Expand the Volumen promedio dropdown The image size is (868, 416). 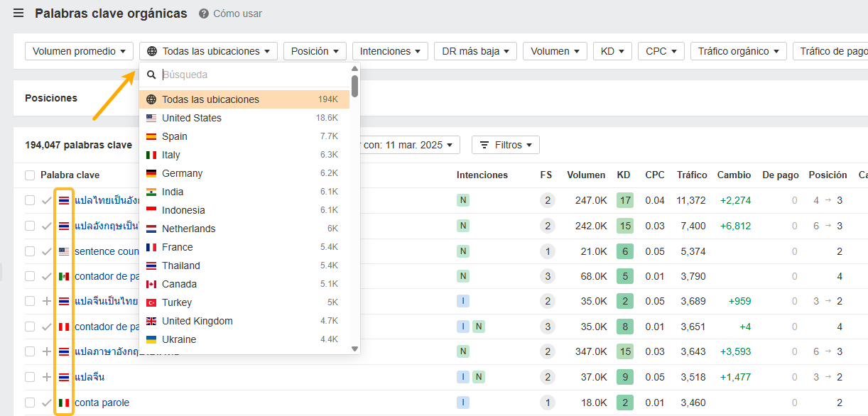pyautogui.click(x=79, y=51)
